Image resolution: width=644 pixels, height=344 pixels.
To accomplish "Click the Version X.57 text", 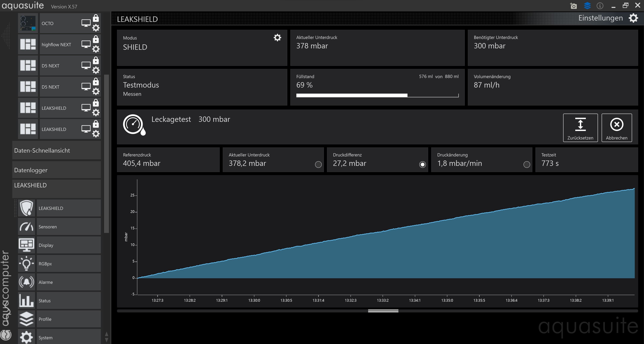I will pyautogui.click(x=64, y=7).
